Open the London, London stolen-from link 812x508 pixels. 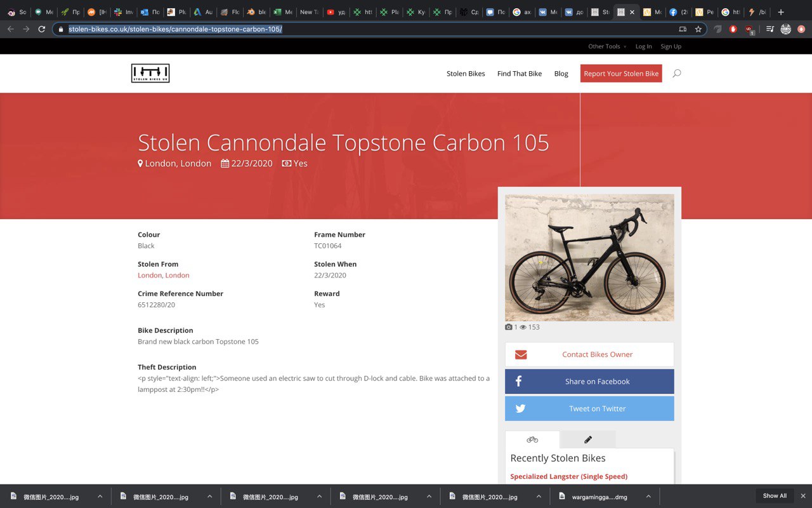(164, 275)
